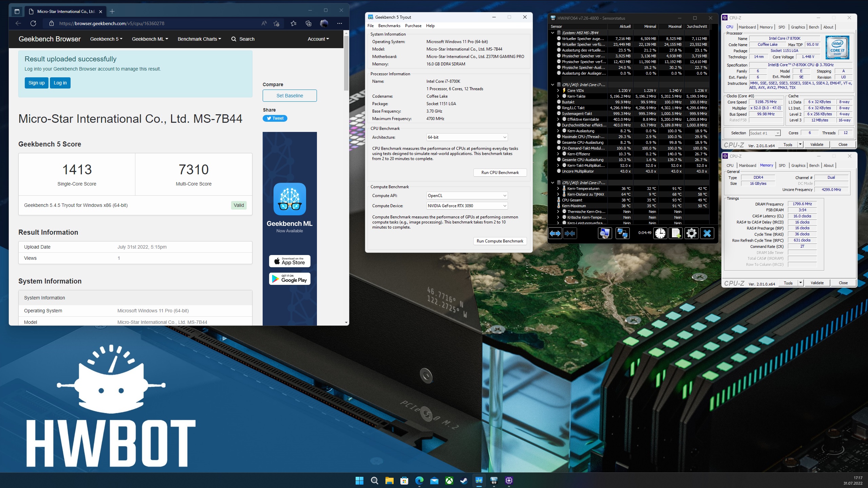
Task: Click Validate in upper CPU-Z
Action: [816, 144]
